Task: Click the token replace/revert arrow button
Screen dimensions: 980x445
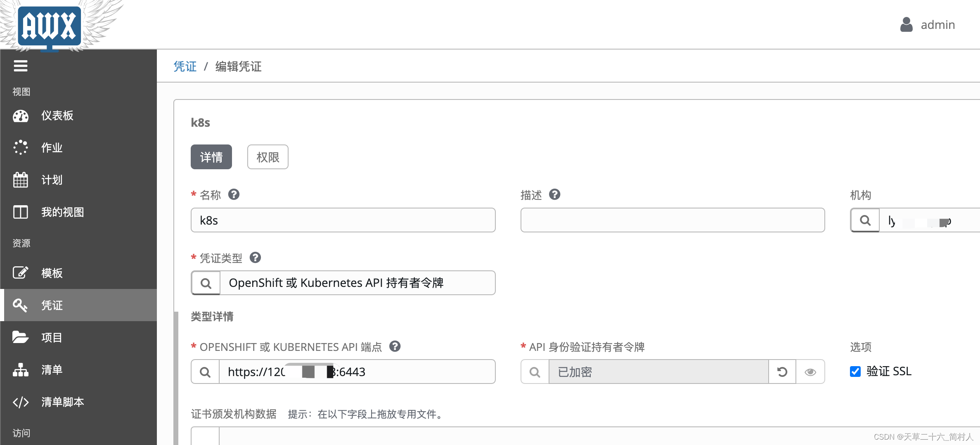Action: point(782,372)
